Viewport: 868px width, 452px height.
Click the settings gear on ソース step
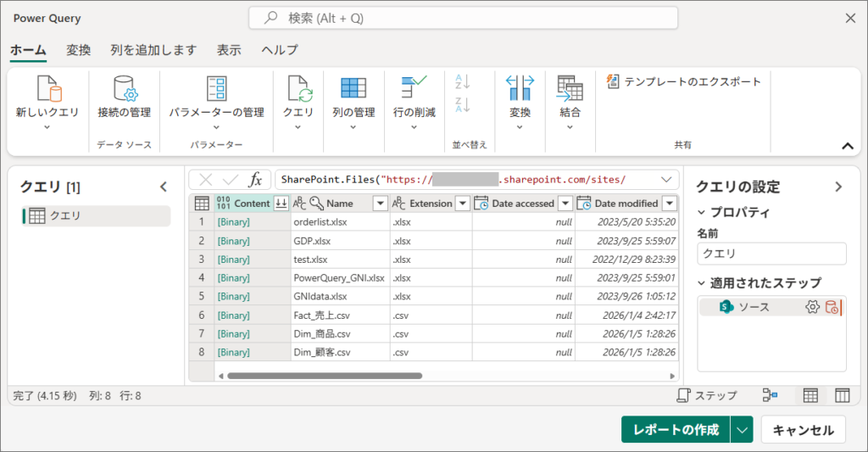click(x=812, y=307)
